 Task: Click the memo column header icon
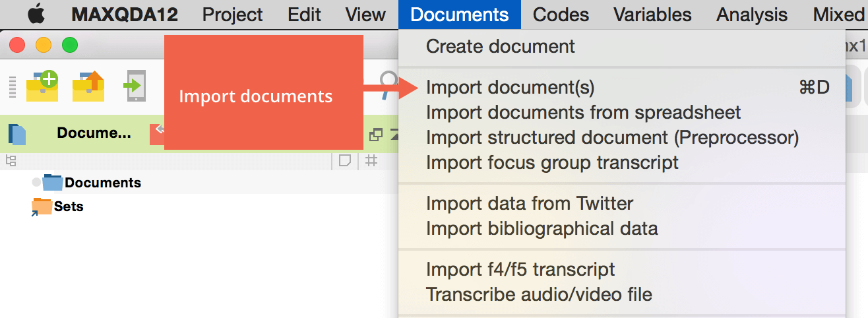344,160
